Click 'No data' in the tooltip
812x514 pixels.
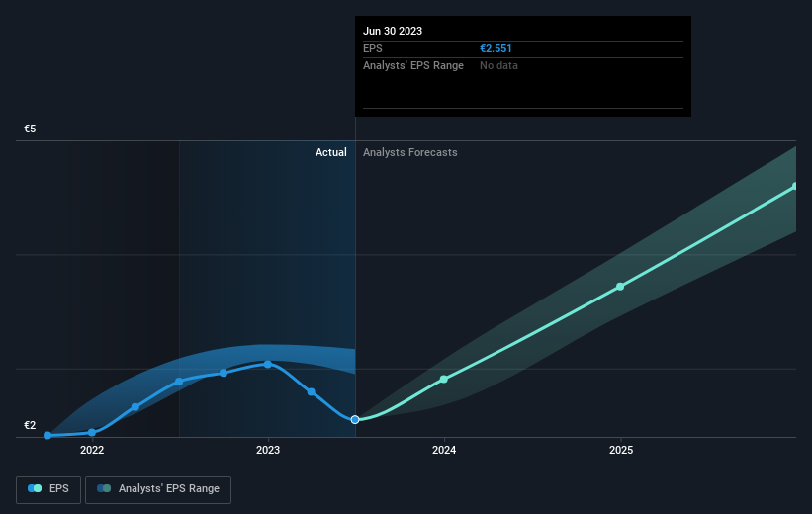point(498,66)
